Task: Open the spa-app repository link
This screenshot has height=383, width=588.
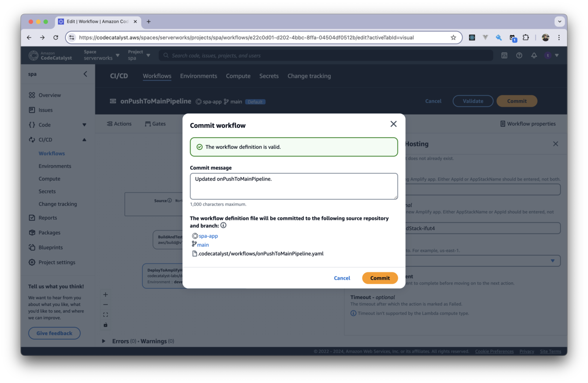Action: 208,236
